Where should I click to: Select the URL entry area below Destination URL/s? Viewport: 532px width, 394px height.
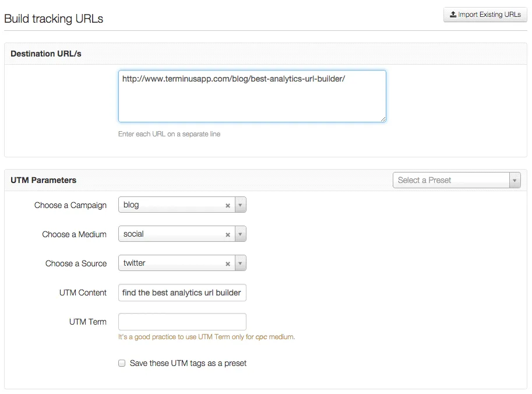click(252, 96)
